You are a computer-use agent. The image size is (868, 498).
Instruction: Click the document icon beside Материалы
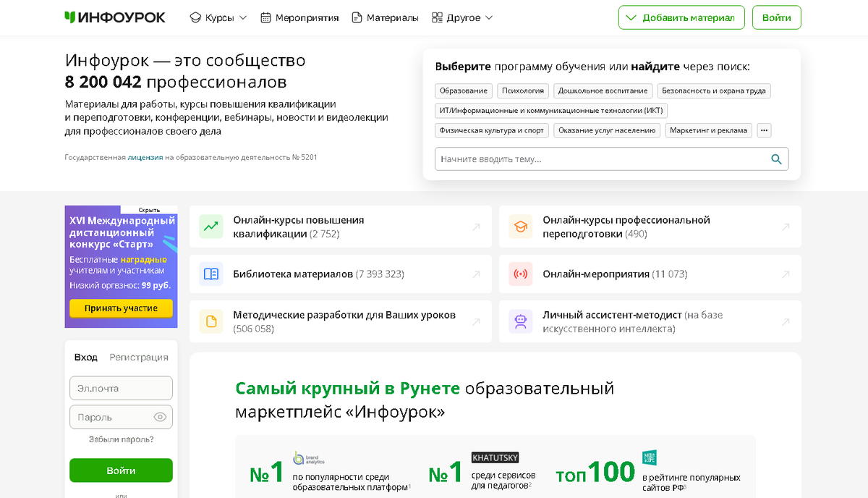(357, 17)
